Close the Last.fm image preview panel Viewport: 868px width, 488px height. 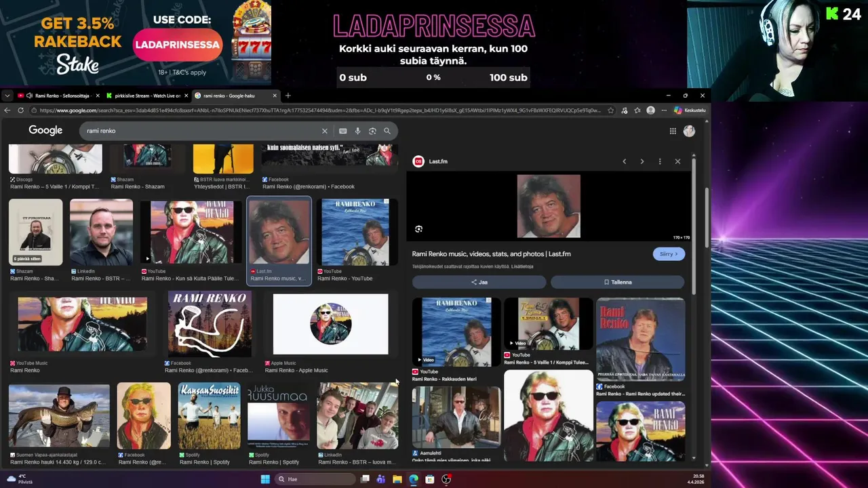677,161
